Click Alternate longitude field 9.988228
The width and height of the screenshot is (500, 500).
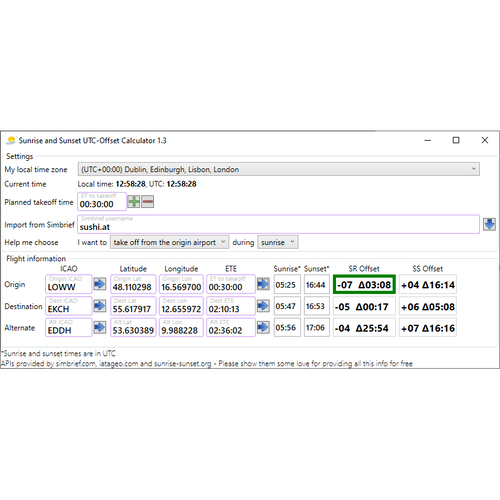pyautogui.click(x=181, y=327)
